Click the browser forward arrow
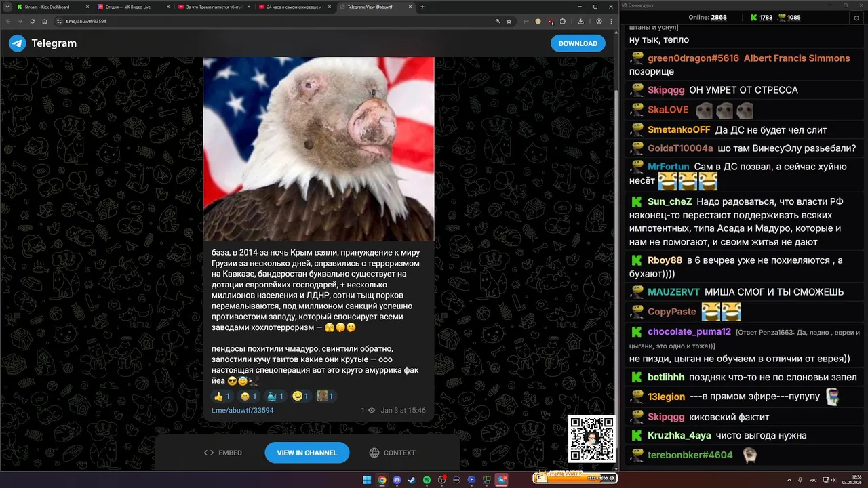 click(20, 21)
